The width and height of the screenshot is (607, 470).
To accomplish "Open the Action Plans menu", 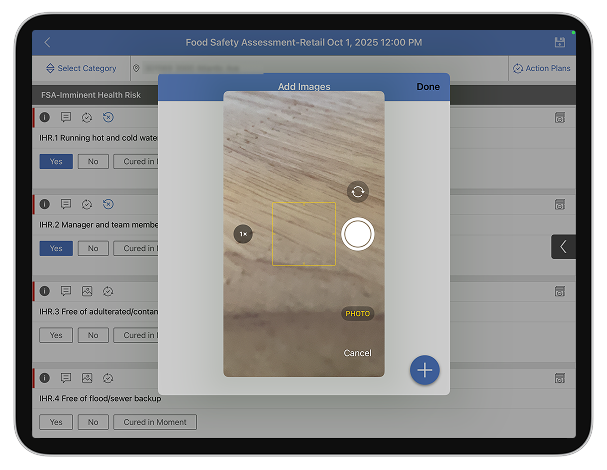I will click(541, 69).
